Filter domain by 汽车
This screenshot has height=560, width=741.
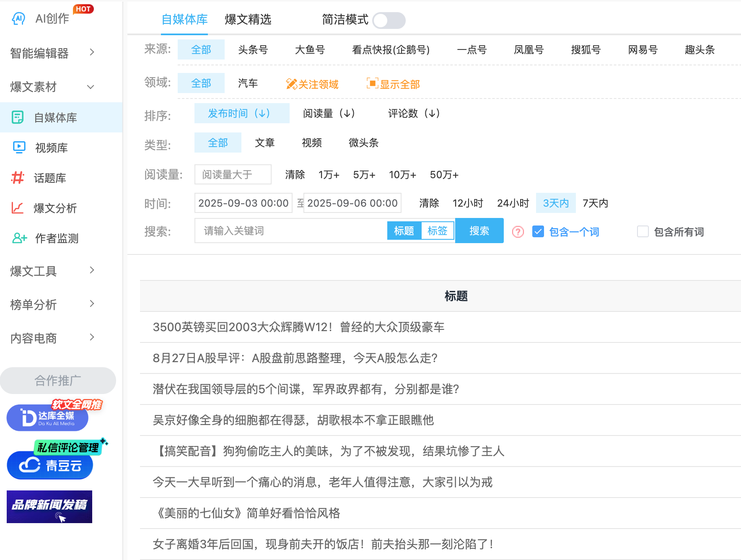pyautogui.click(x=248, y=83)
